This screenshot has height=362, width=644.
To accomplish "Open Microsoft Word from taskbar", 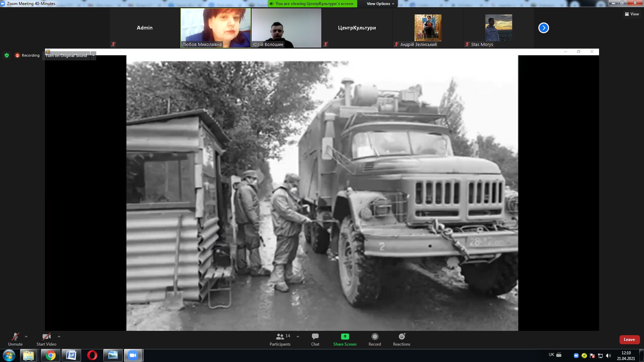I will click(x=71, y=355).
